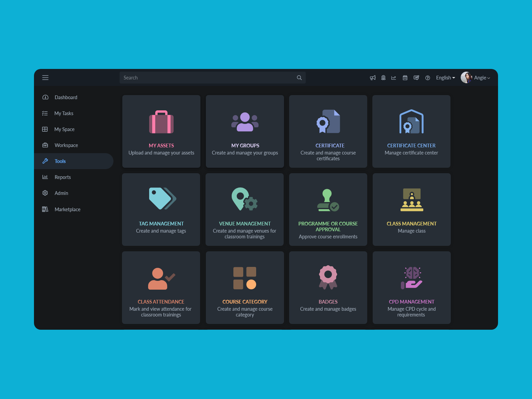
Task: Open the CPD Management brain icon
Action: 412,278
